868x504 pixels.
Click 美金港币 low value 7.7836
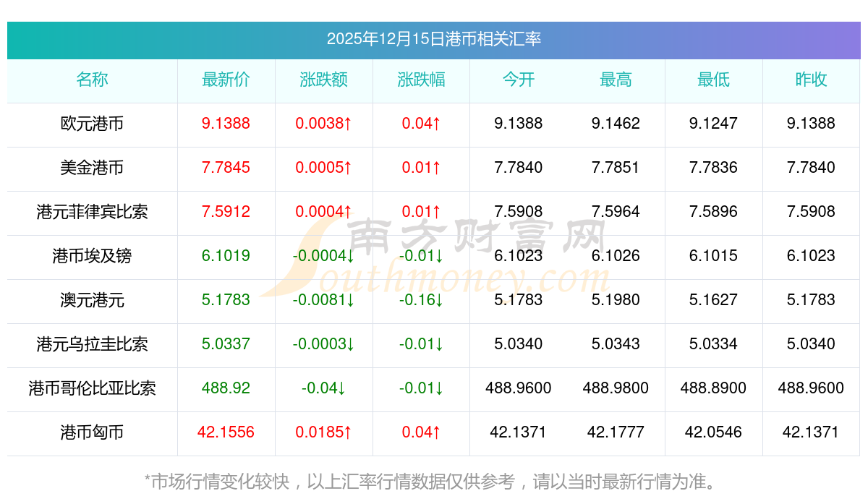click(713, 168)
